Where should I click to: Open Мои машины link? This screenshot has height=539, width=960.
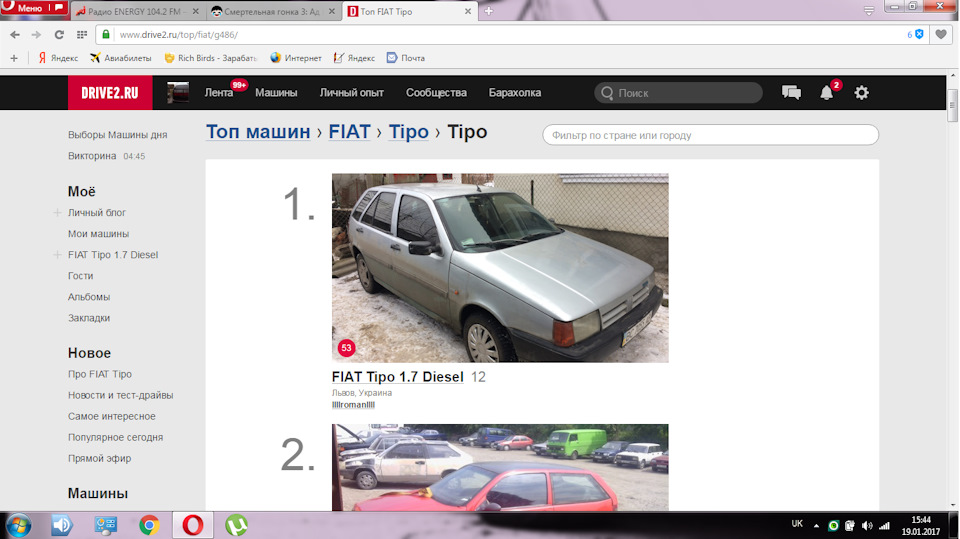click(x=99, y=234)
